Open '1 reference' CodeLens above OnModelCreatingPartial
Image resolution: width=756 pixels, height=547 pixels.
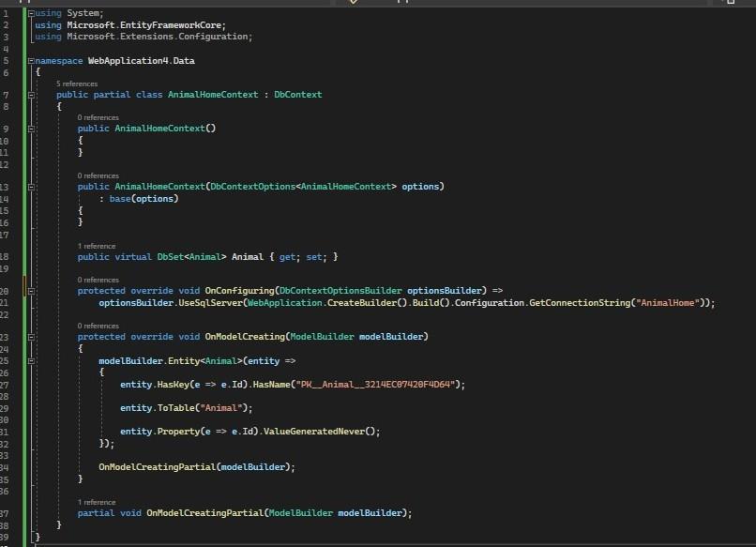click(x=97, y=502)
